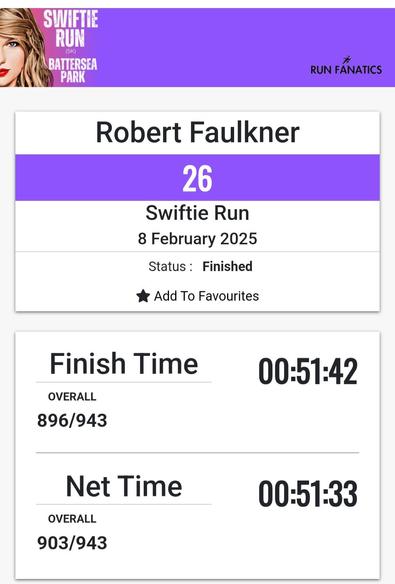Click the purple bib number 26 bar
The height and width of the screenshot is (584, 395).
(198, 178)
